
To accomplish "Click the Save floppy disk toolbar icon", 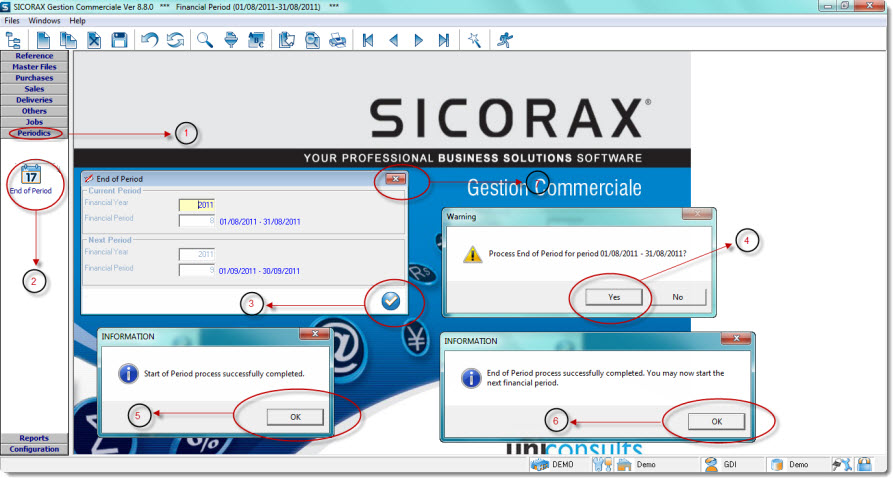I will point(119,40).
